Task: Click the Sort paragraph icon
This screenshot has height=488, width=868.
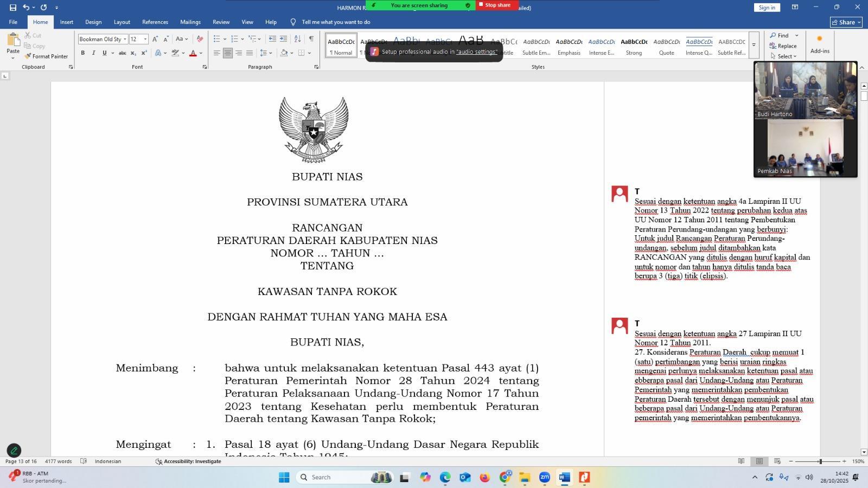Action: (x=297, y=39)
